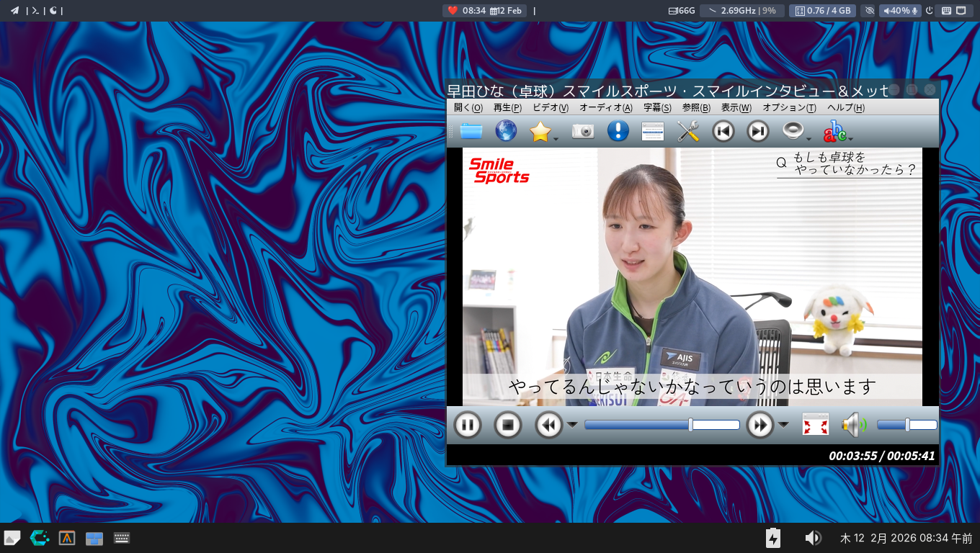The image size is (980, 553).
Task: Open the ビデオ(V) menu
Action: point(551,107)
